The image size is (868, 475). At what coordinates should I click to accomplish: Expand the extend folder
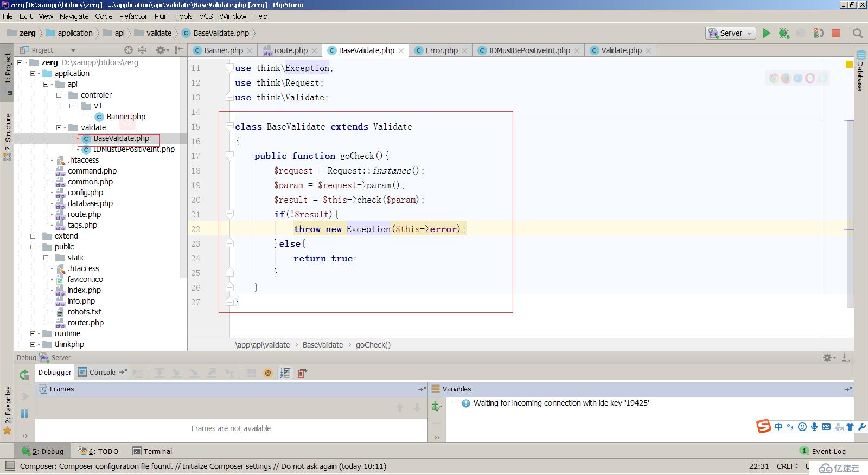(x=33, y=236)
